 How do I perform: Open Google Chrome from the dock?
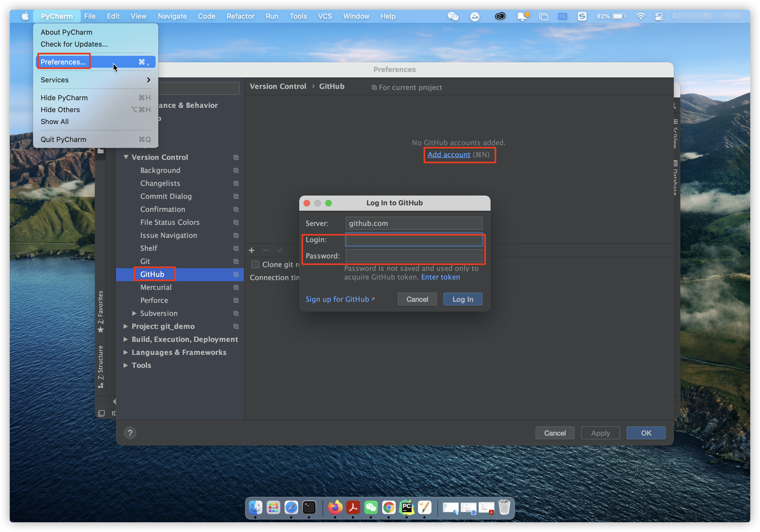point(389,507)
